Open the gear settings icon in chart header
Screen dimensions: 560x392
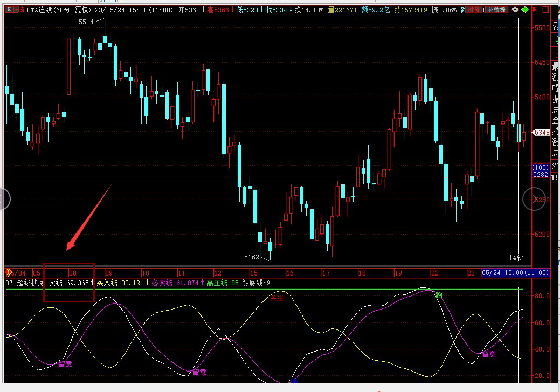tap(515, 10)
